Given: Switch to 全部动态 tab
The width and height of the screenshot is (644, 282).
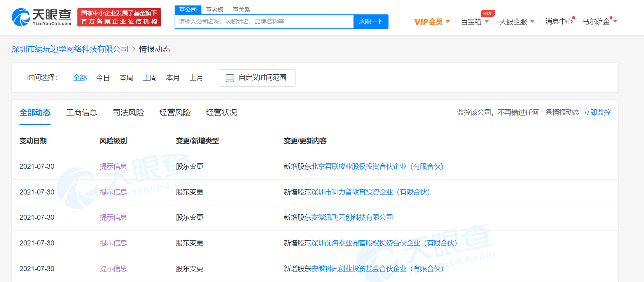Looking at the screenshot, I should tap(35, 112).
